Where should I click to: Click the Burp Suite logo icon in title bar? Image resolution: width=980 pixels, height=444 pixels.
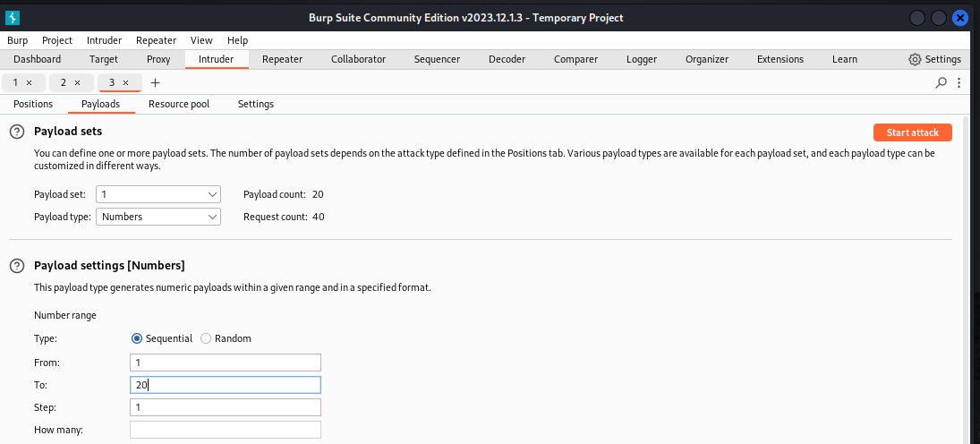13,18
